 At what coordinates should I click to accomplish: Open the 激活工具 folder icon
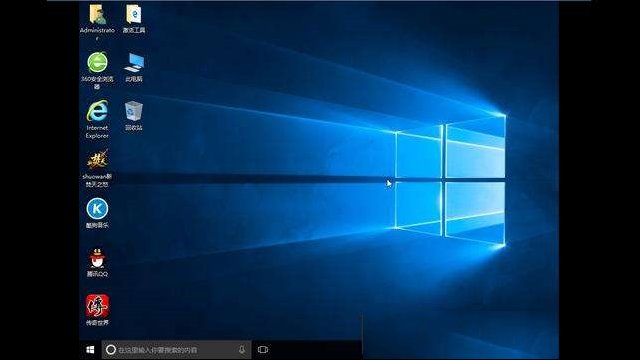click(x=134, y=14)
